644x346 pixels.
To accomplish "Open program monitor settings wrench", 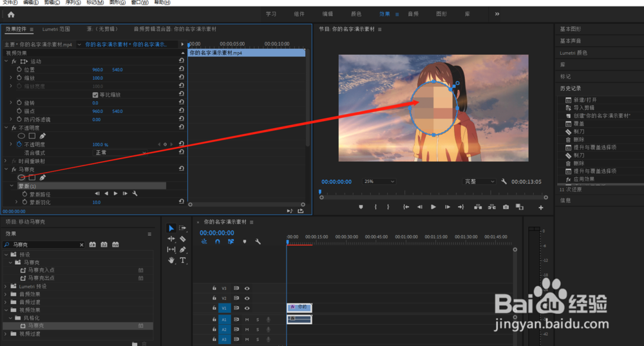I will click(504, 181).
